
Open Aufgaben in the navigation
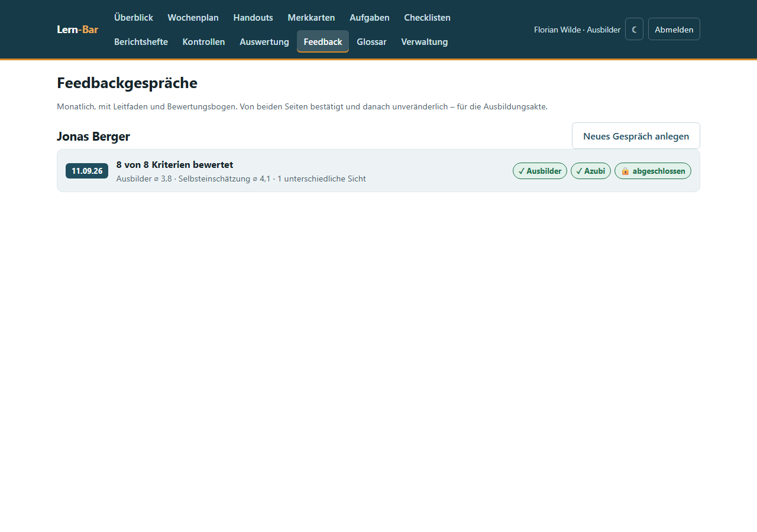point(370,18)
